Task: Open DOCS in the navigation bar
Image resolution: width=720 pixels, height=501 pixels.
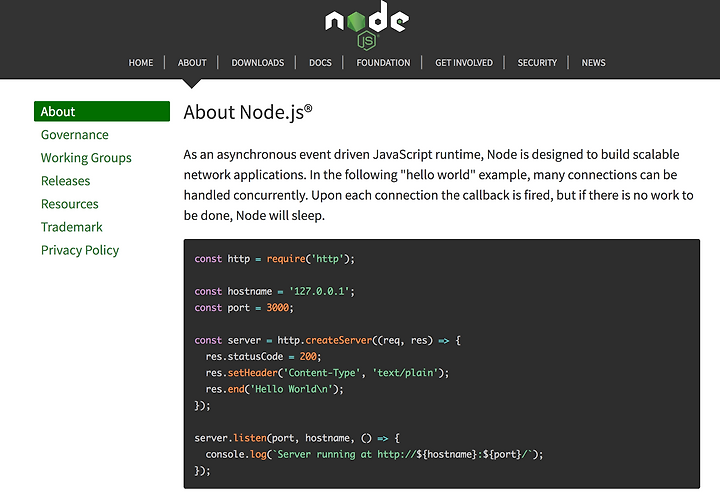Action: [x=320, y=63]
